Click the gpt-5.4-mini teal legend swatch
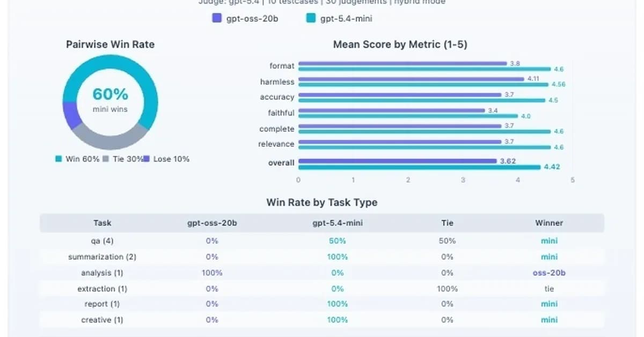 click(311, 18)
